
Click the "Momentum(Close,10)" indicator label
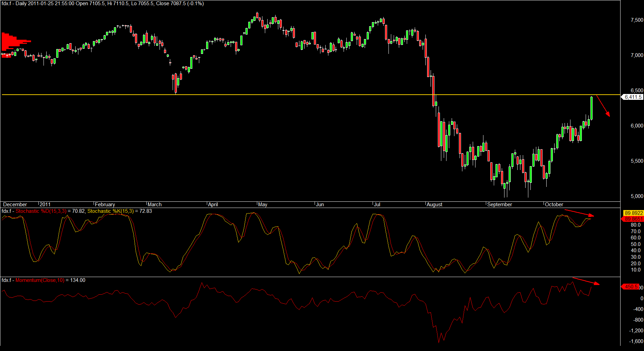pyautogui.click(x=40, y=280)
